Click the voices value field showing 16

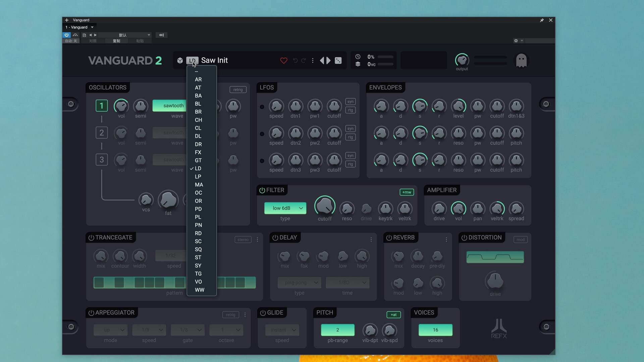coord(435,330)
